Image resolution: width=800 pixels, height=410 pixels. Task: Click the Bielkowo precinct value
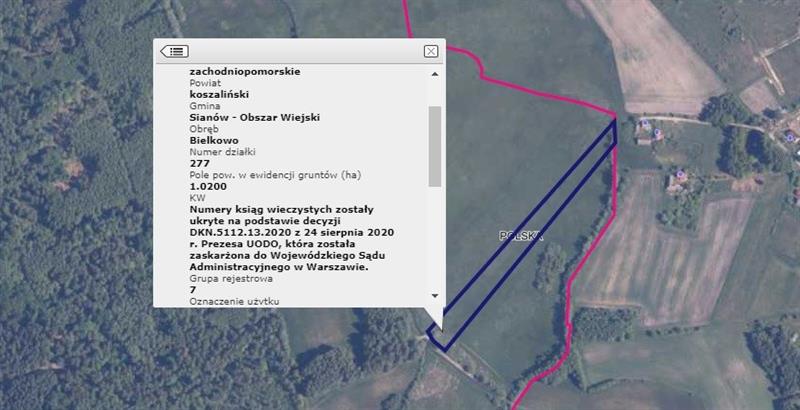click(216, 141)
